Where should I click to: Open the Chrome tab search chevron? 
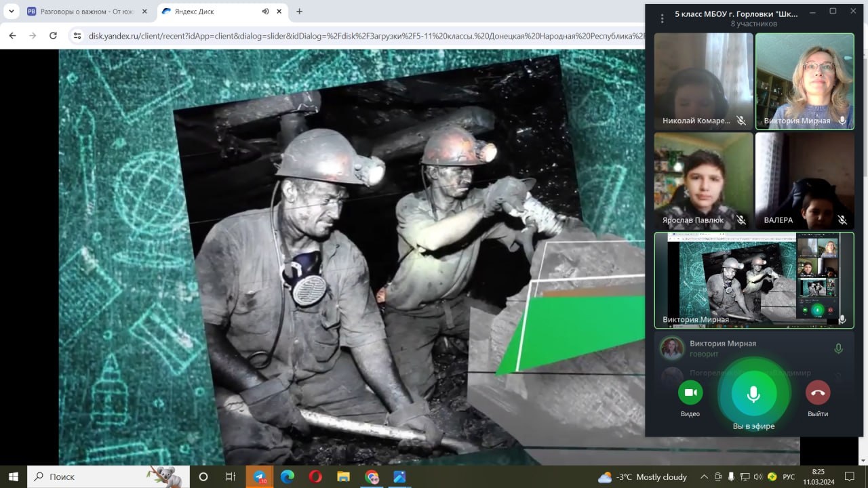[x=12, y=12]
